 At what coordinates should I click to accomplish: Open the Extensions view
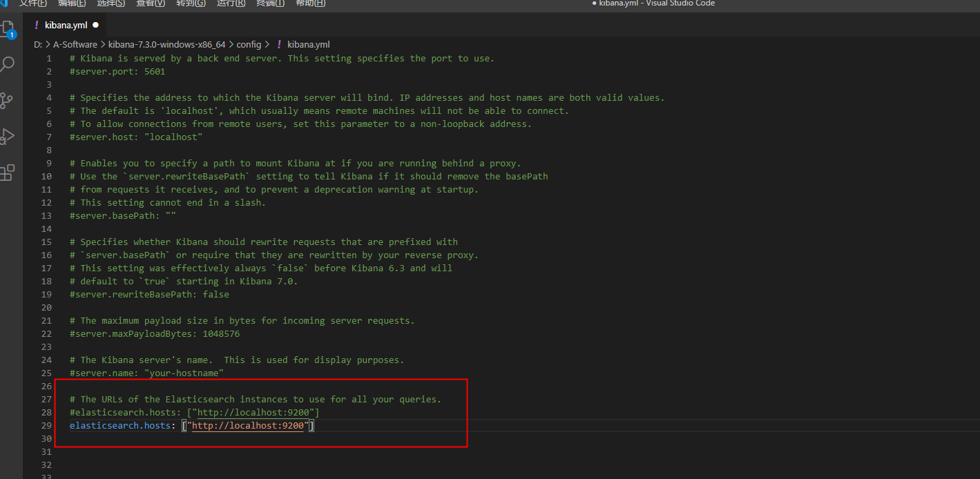click(x=7, y=172)
